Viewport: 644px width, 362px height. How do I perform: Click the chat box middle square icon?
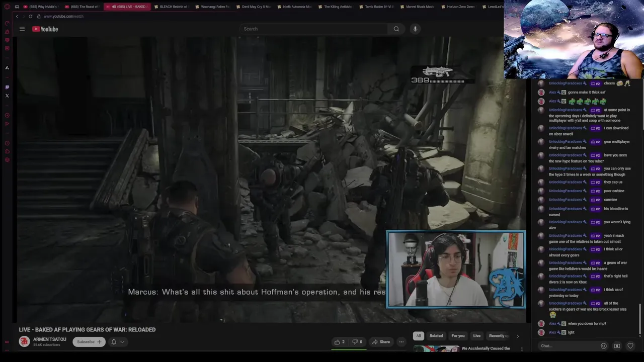pyautogui.click(x=617, y=346)
